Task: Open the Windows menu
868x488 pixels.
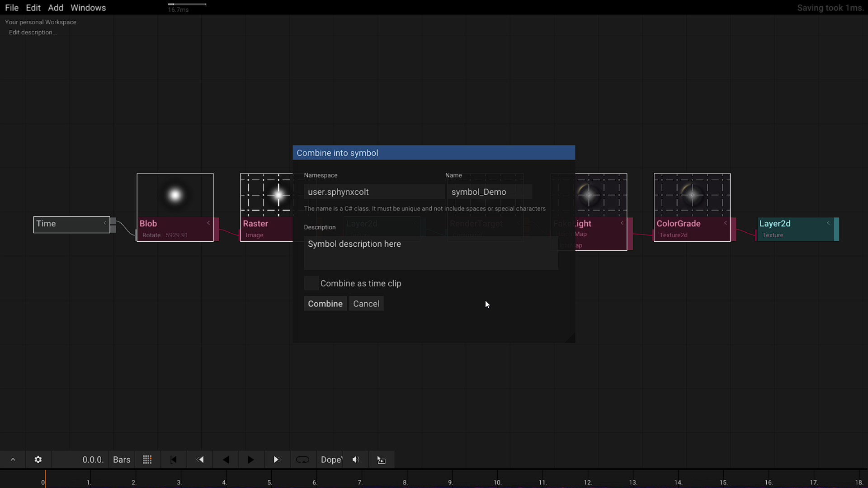Action: [x=88, y=8]
